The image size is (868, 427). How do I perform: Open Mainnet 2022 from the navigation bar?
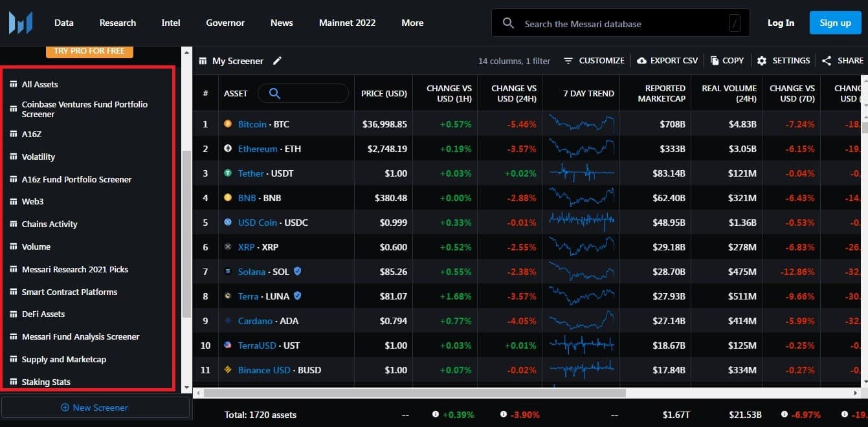click(x=347, y=23)
